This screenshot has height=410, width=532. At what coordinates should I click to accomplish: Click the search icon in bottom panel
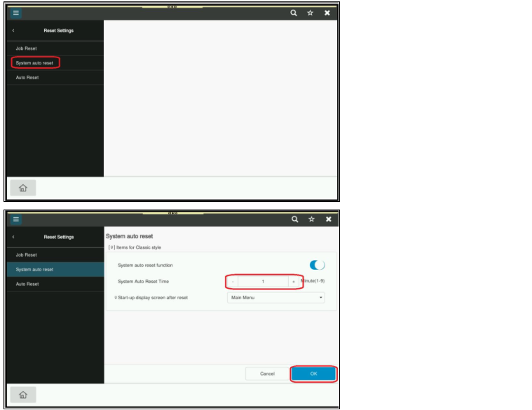[x=295, y=219]
